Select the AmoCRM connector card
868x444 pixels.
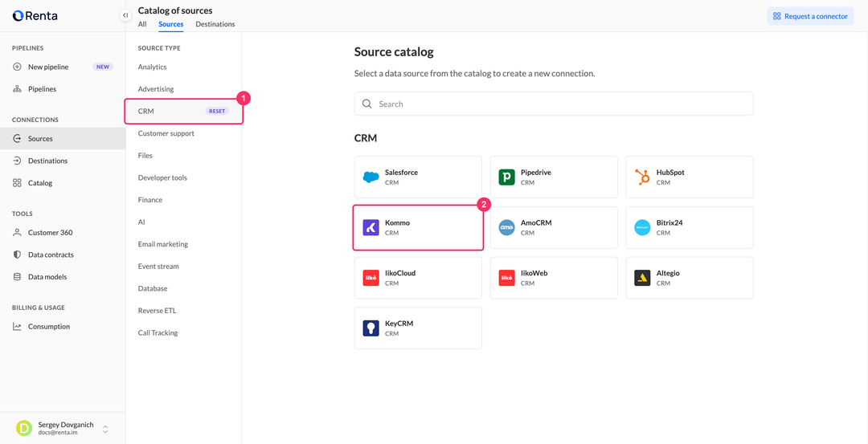[554, 227]
